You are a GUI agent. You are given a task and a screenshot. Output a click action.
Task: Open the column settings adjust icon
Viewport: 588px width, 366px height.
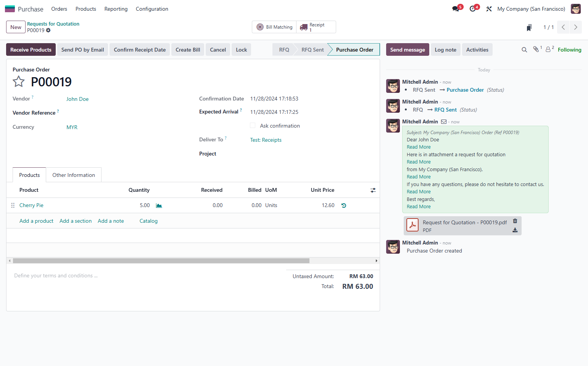coord(373,190)
